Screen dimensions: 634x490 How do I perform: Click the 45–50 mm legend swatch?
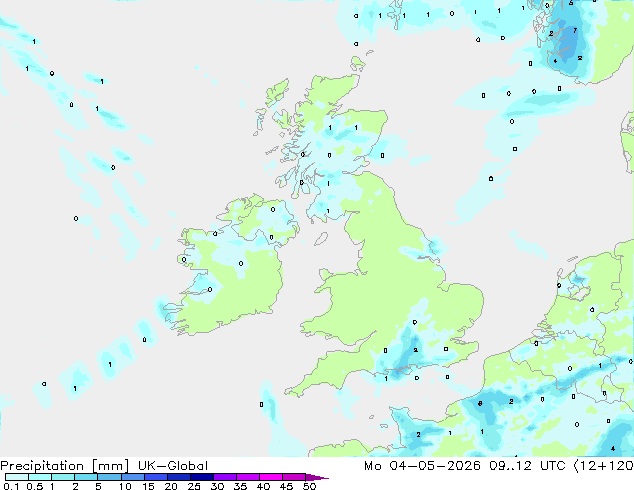(x=294, y=477)
